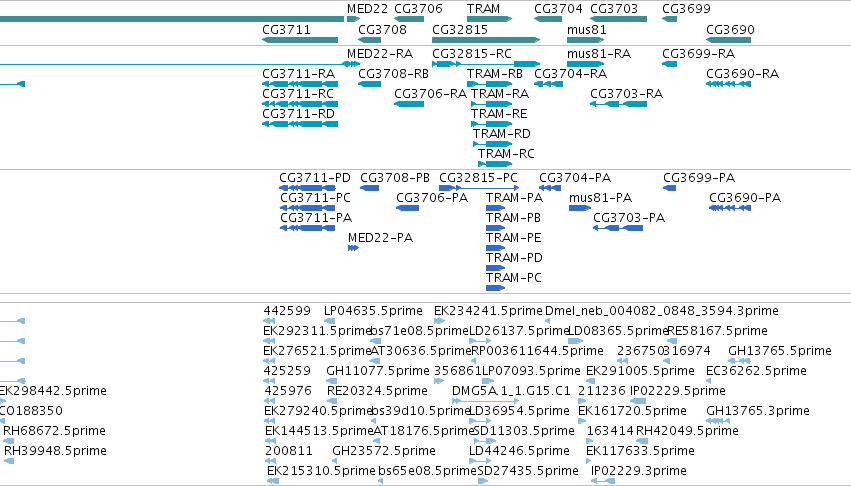Screen dimensions: 851x486
Task: Click protein CG3704-PA
Action: click(x=575, y=178)
